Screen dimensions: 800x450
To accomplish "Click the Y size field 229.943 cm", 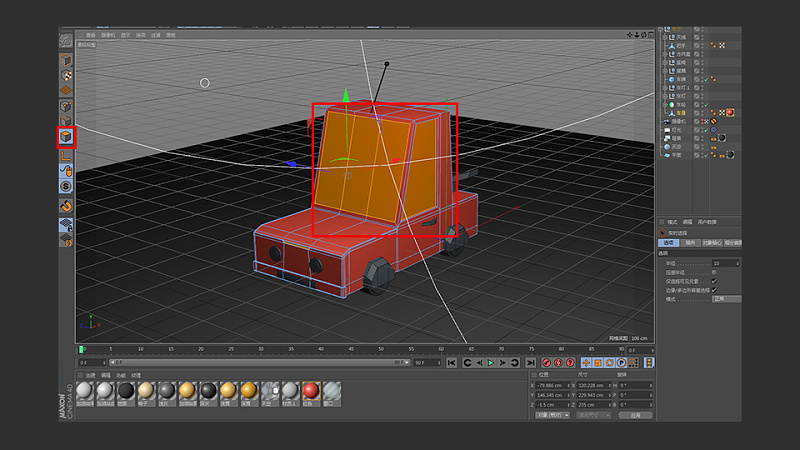I will 594,395.
